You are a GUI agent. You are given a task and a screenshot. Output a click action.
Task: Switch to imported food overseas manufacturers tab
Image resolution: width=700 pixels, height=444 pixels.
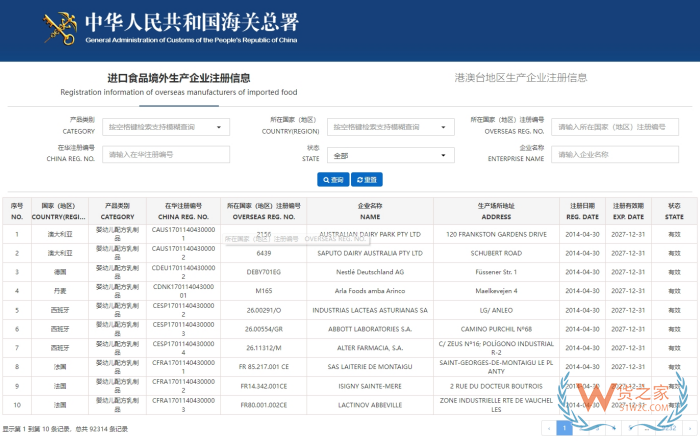click(178, 83)
